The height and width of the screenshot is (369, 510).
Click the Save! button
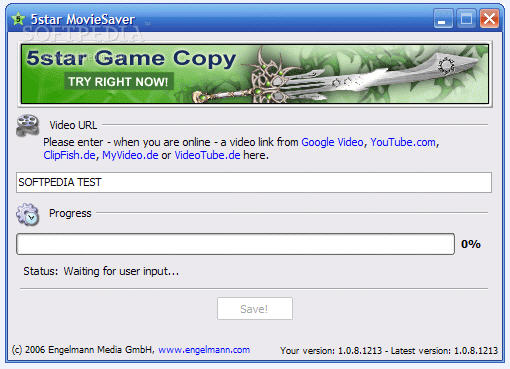[x=255, y=309]
